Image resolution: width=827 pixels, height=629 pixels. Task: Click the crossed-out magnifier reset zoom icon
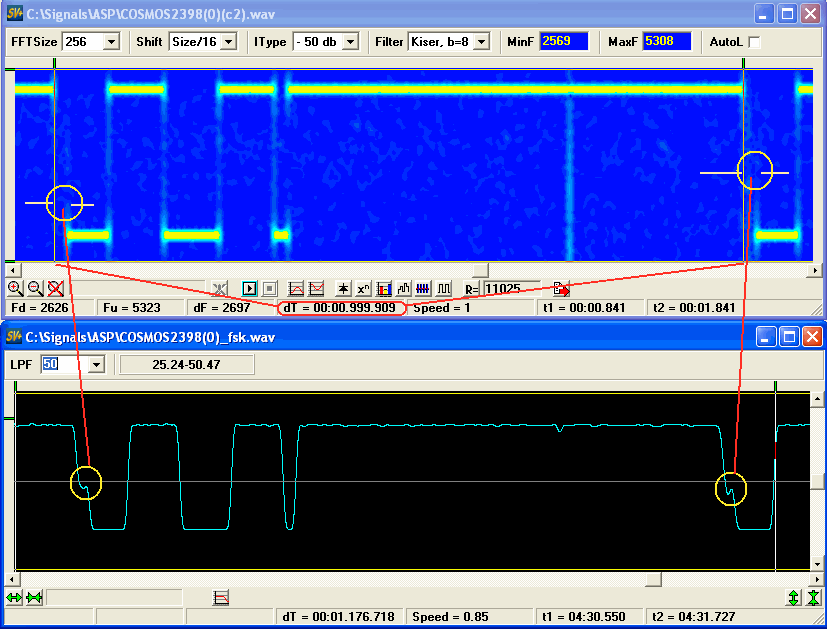(x=55, y=288)
